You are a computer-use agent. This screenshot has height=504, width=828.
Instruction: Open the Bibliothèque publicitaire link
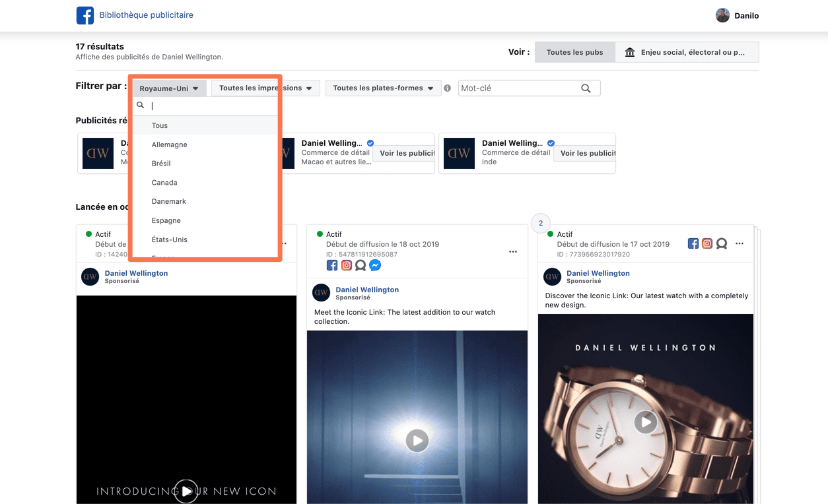tap(146, 15)
